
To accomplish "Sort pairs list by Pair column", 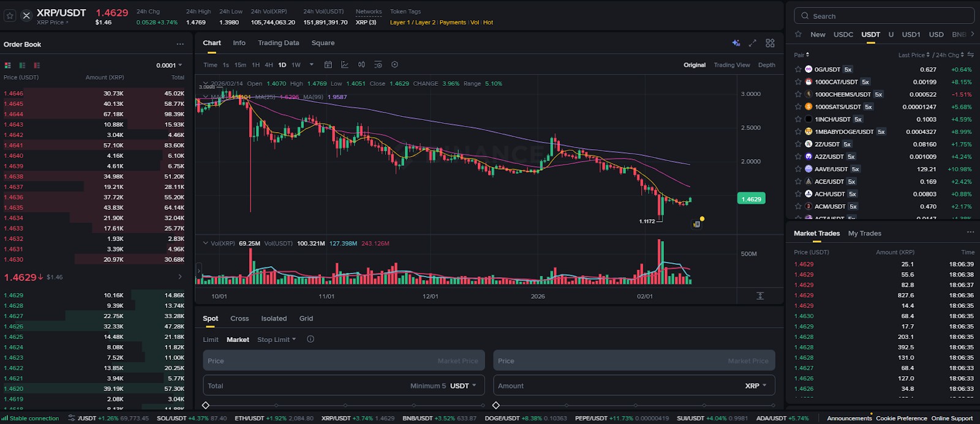I will (x=802, y=55).
